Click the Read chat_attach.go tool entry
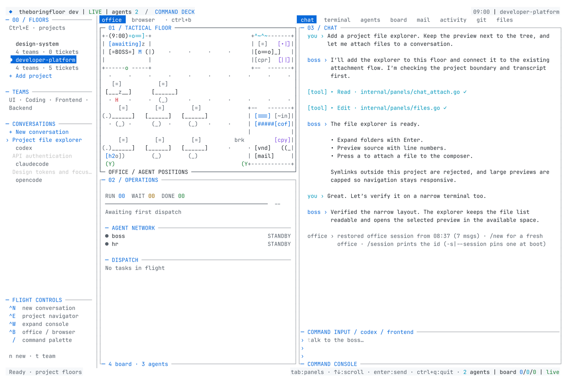This screenshot has width=567, height=392. pyautogui.click(x=387, y=92)
